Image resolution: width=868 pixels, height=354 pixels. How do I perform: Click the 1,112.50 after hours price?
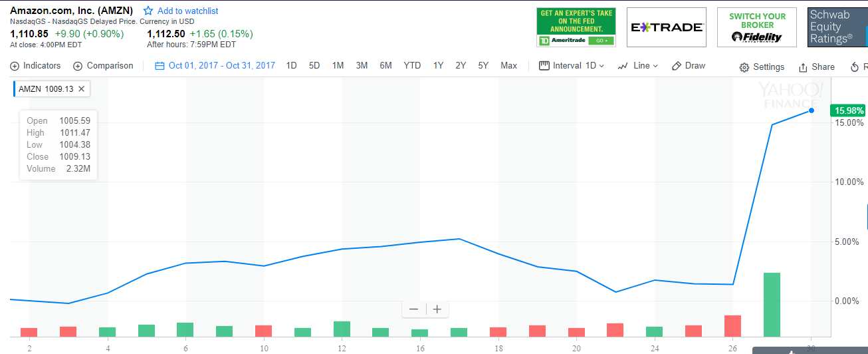pos(165,33)
